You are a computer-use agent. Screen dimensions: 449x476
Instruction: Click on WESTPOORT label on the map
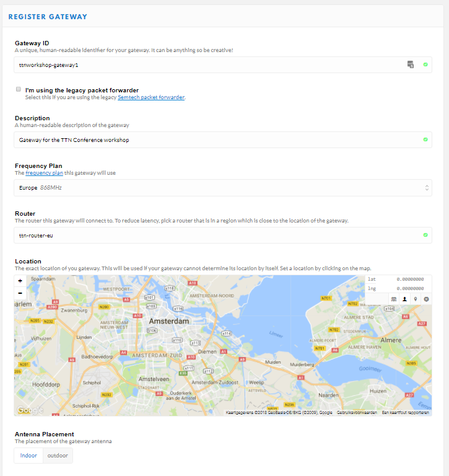click(116, 289)
